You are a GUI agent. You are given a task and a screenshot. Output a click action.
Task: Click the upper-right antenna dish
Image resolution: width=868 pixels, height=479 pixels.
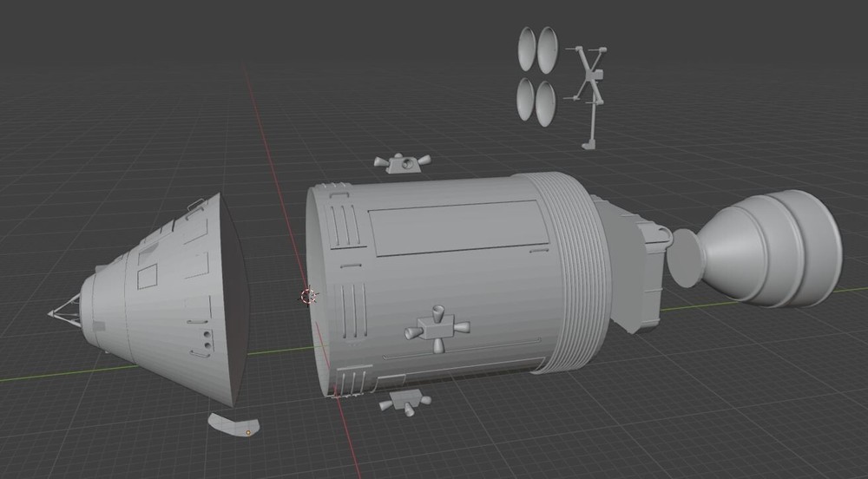tap(548, 50)
